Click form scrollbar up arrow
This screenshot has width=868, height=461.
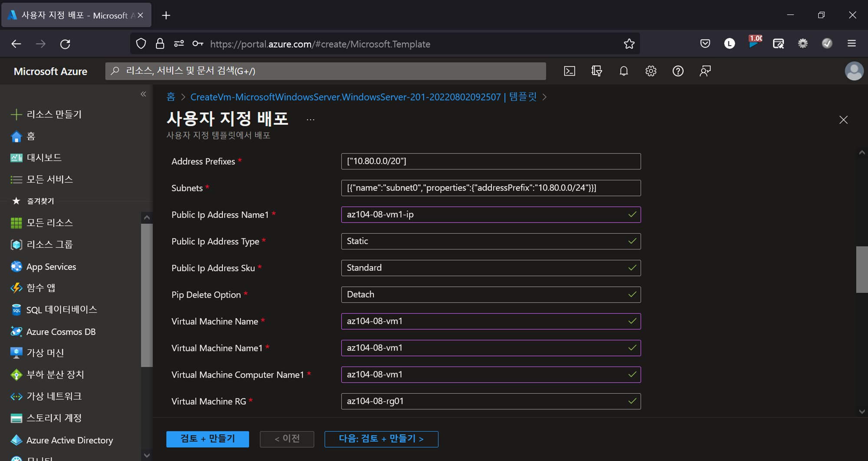(x=862, y=153)
